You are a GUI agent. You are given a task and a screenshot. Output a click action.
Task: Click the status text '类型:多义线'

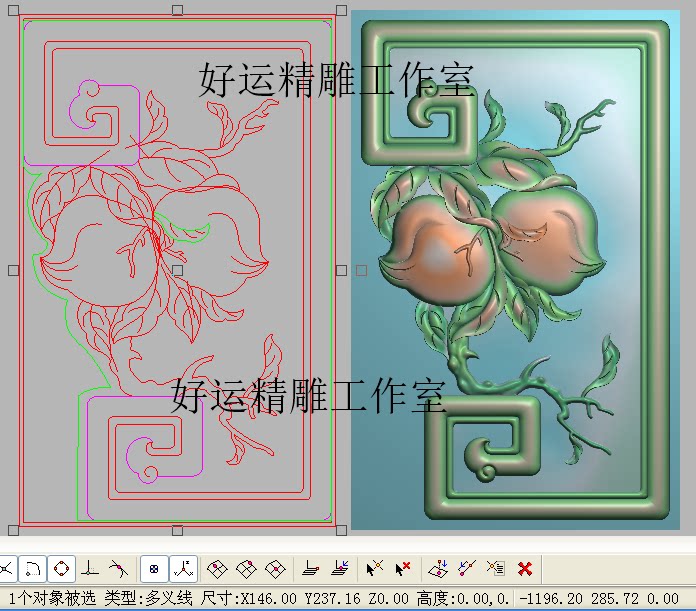point(149,599)
